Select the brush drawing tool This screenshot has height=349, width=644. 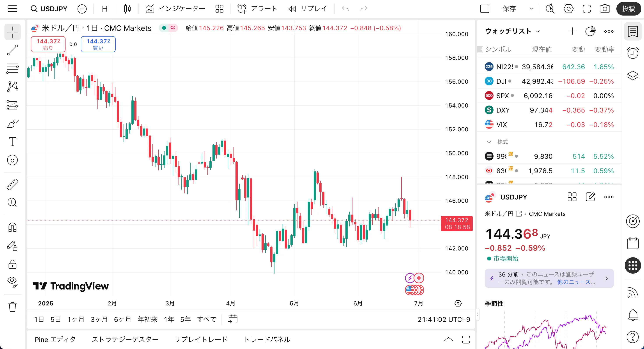(x=12, y=123)
